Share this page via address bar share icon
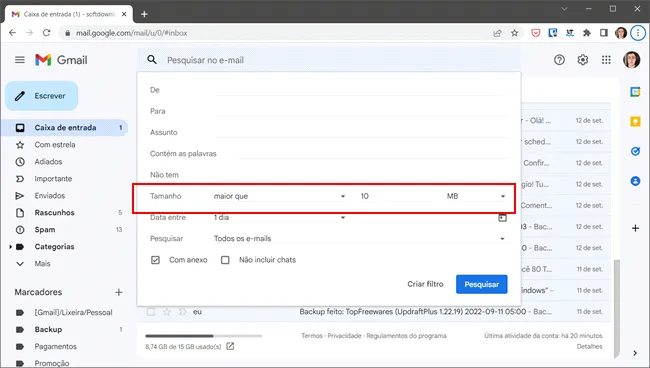 coord(497,33)
